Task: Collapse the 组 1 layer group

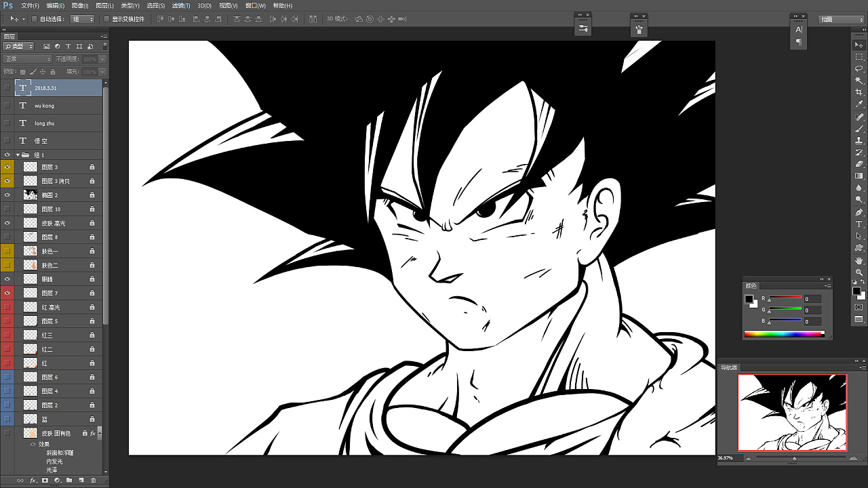Action: [18, 155]
